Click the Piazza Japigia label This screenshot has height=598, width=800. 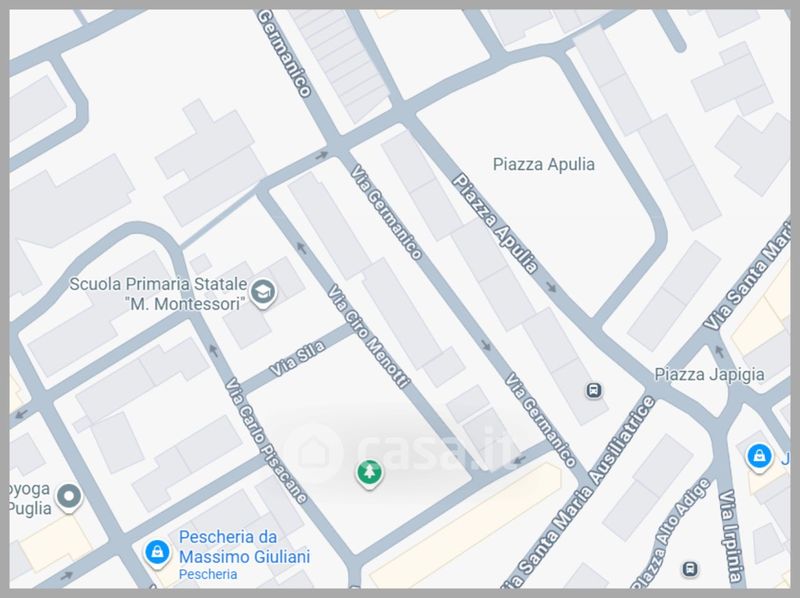pos(709,374)
